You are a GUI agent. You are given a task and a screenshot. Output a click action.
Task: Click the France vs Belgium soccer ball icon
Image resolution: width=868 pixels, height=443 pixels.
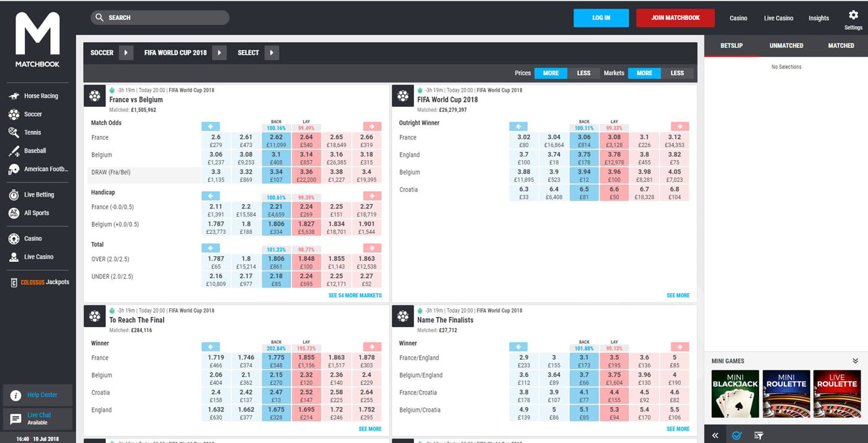point(95,96)
